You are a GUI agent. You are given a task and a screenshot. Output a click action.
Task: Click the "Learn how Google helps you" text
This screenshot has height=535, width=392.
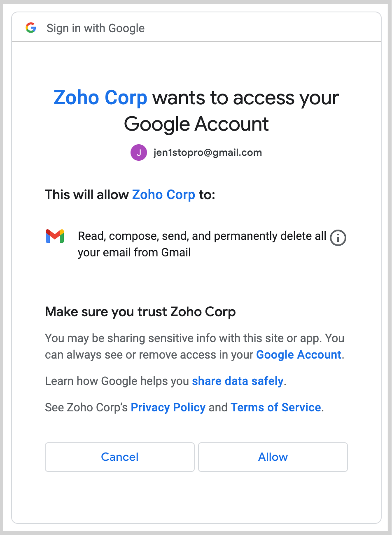(117, 381)
